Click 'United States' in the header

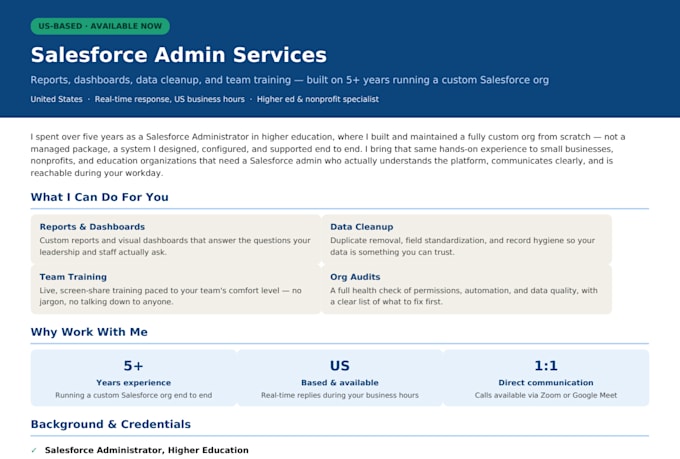56,99
